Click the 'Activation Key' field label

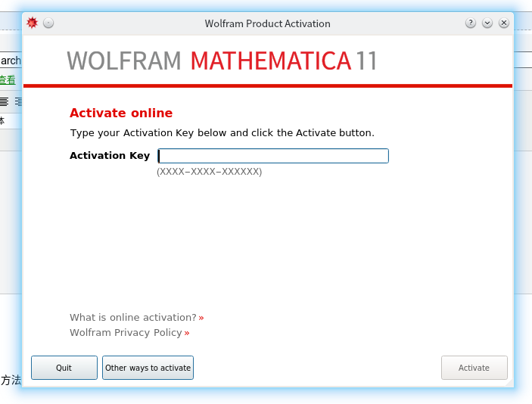tap(110, 156)
